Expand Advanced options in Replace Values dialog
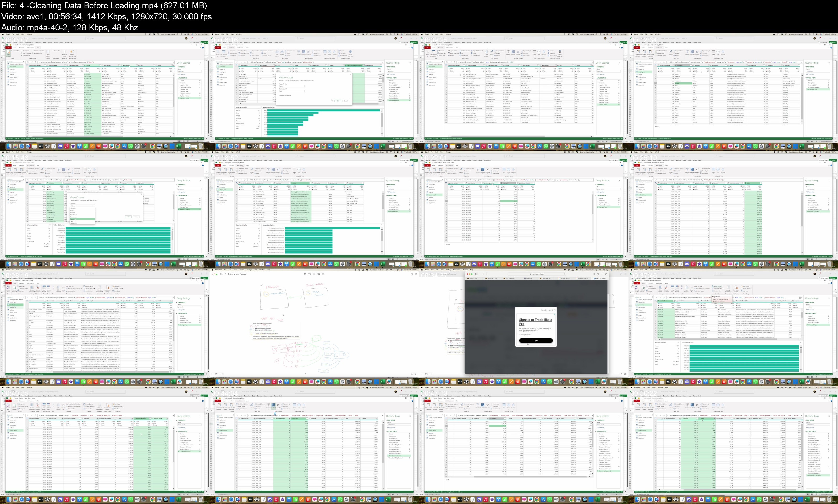The image size is (838, 504). click(285, 96)
